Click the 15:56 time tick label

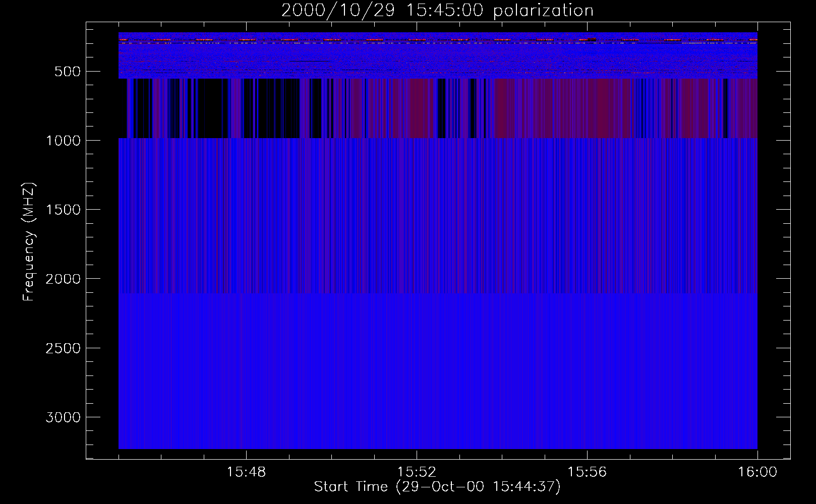(587, 472)
